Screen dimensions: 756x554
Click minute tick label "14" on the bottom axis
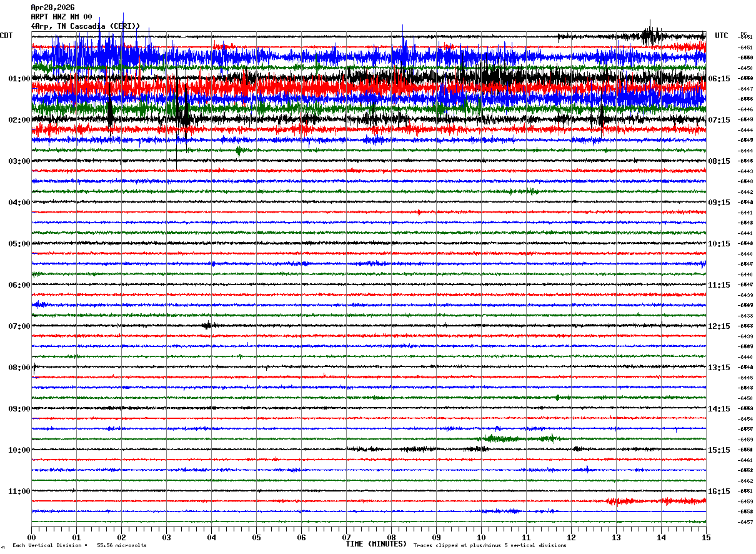point(661,537)
